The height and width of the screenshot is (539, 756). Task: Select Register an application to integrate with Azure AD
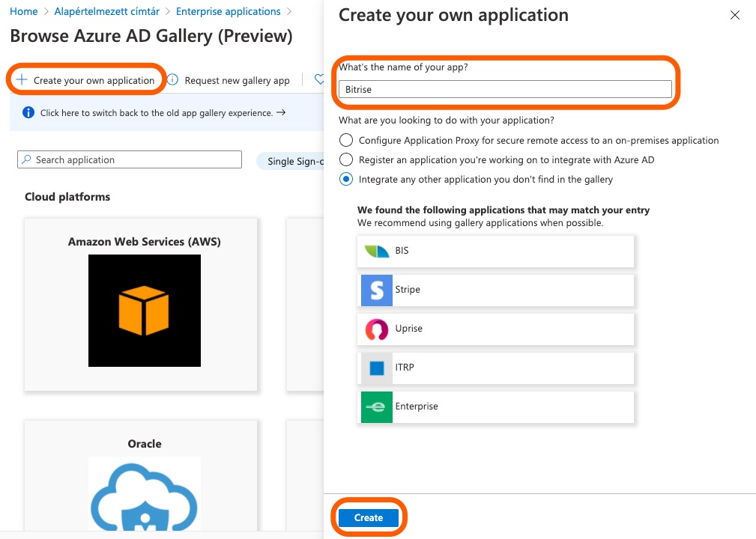click(345, 159)
